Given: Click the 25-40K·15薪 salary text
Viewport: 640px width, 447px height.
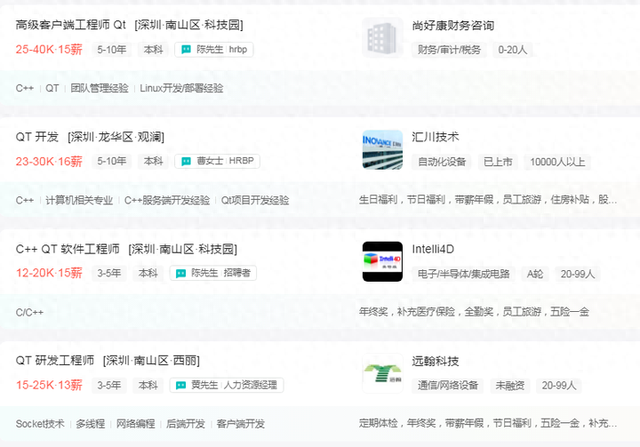Looking at the screenshot, I should point(49,50).
